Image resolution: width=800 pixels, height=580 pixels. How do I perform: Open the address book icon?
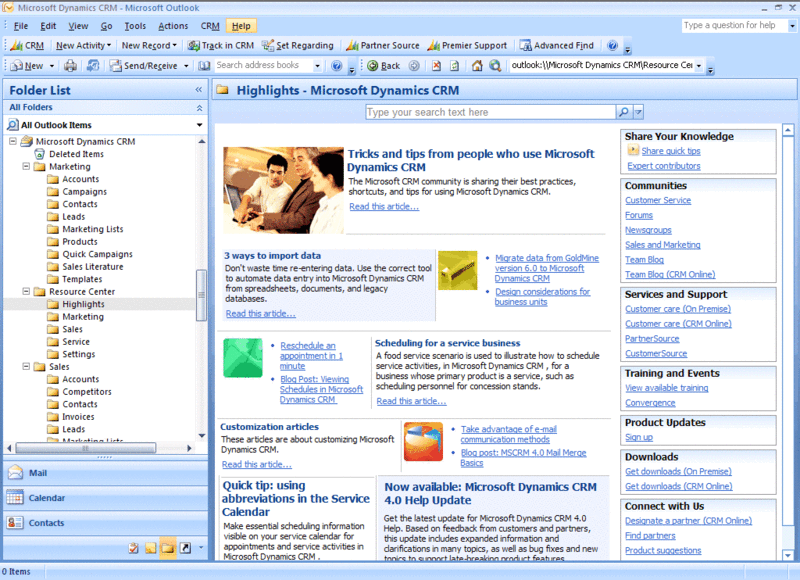(204, 65)
